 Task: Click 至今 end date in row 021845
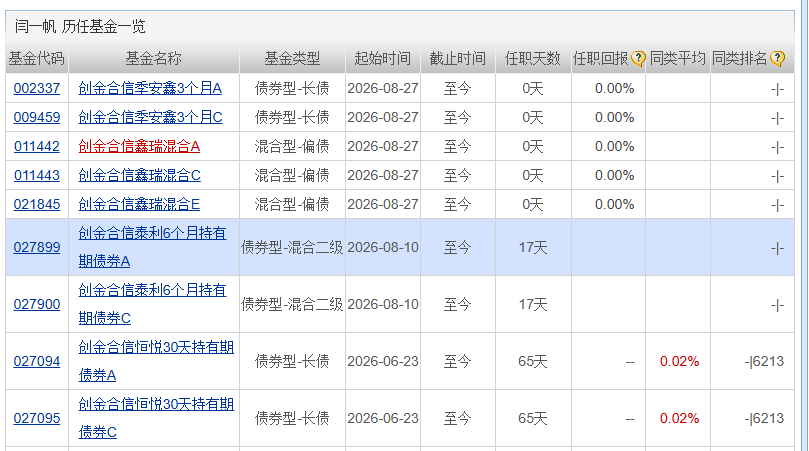pyautogui.click(x=458, y=204)
